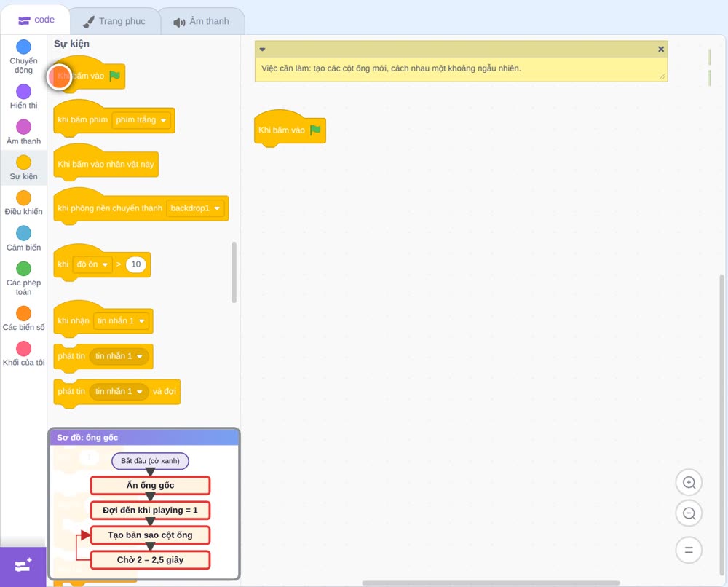728x587 pixels.
Task: Zoom in on the workspace
Action: tap(689, 483)
